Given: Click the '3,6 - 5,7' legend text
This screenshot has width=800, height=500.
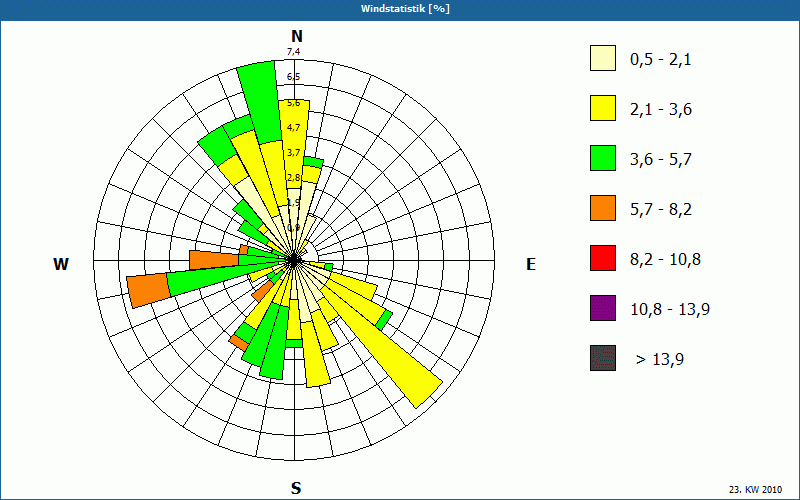Looking at the screenshot, I should pyautogui.click(x=661, y=160).
